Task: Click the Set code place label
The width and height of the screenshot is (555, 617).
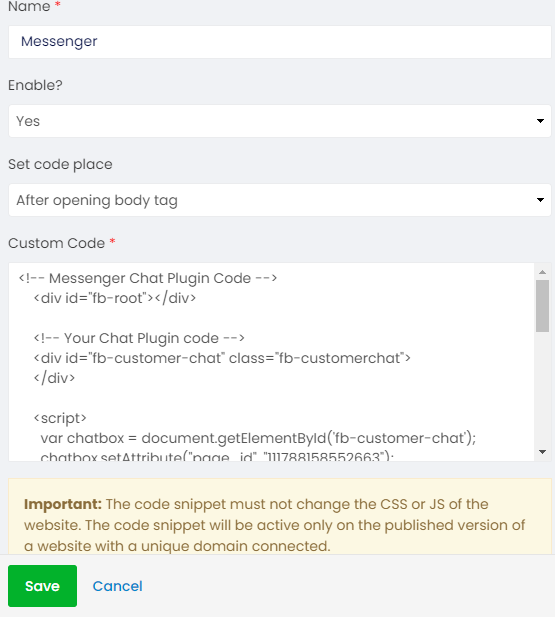Action: tap(60, 164)
